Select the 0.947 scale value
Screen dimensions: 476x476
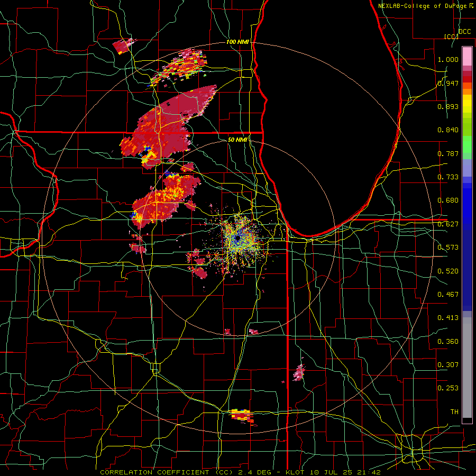click(448, 83)
